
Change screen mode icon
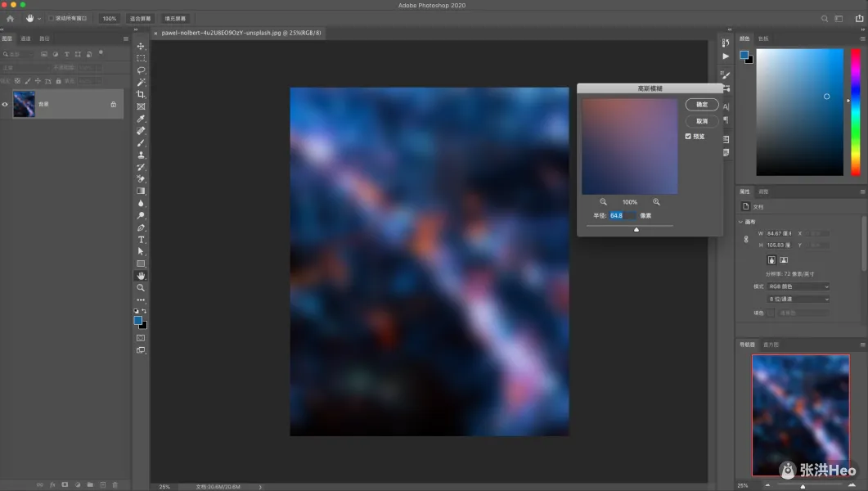(x=141, y=350)
